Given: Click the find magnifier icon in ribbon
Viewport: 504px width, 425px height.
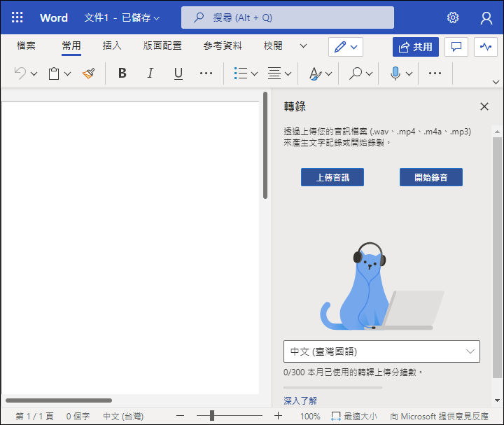Looking at the screenshot, I should (x=356, y=74).
